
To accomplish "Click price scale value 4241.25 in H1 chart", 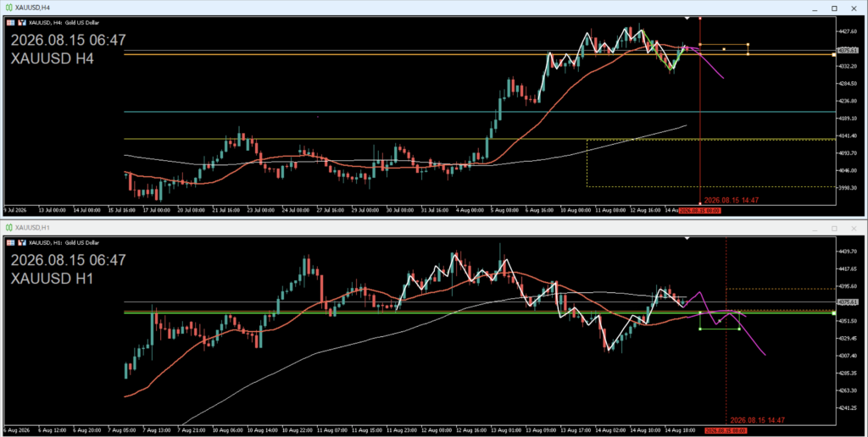I will [x=849, y=408].
